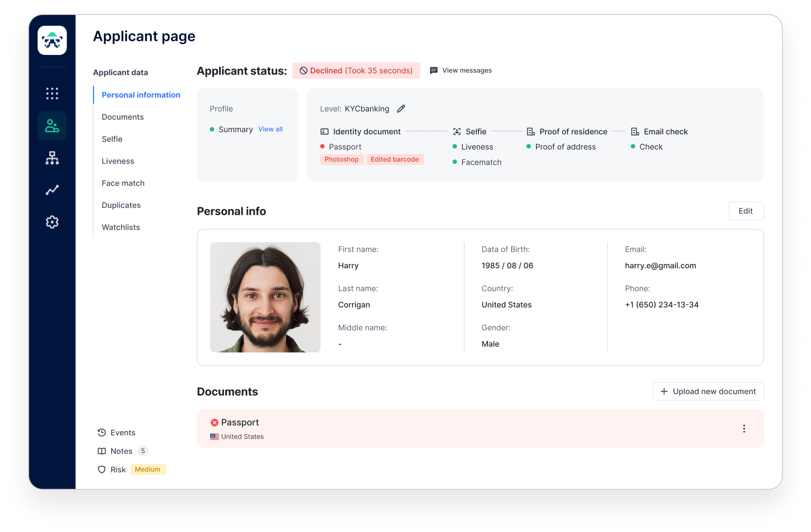Select the Applicants icon in sidebar
This screenshot has width=811, height=532.
click(x=52, y=126)
